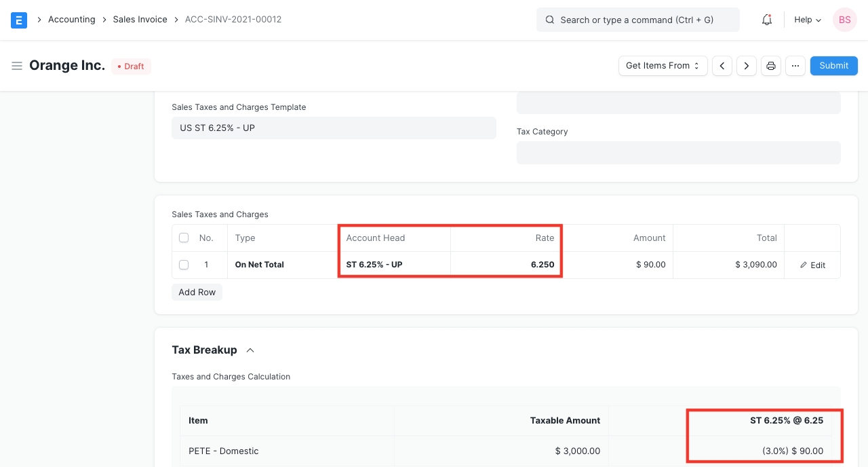The image size is (868, 467).
Task: Edit row 1 of taxes table
Action: (812, 265)
